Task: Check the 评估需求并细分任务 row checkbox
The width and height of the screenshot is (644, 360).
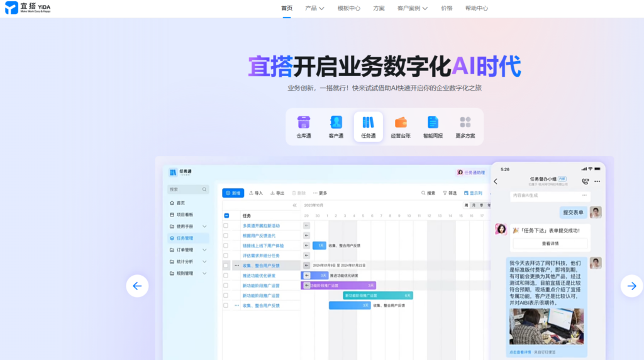Action: (x=226, y=256)
